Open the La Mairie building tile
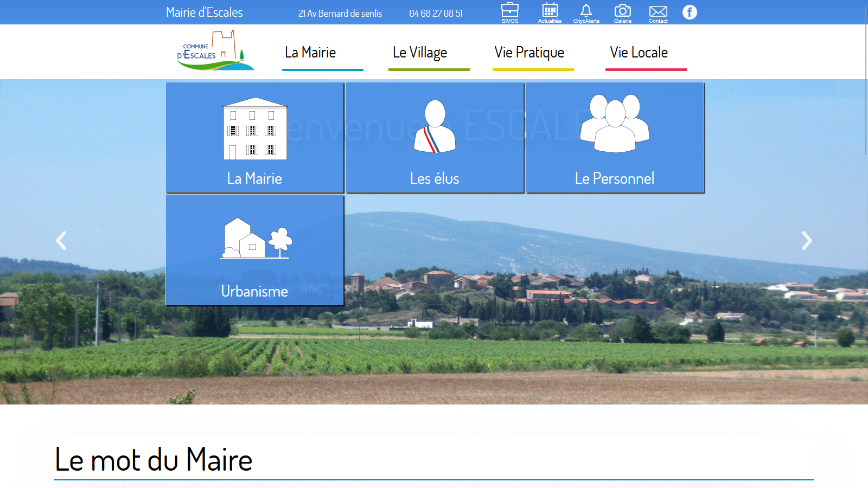The height and width of the screenshot is (488, 868). 254,138
